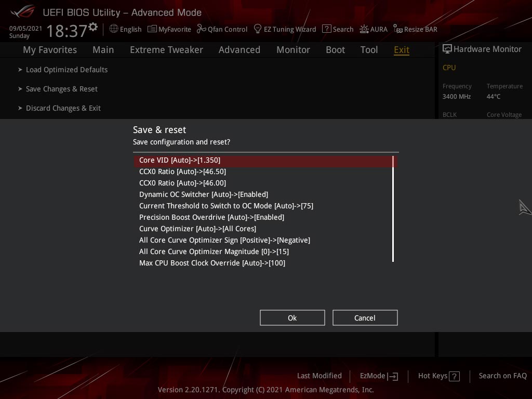This screenshot has height=399, width=532.
Task: Confirm save with Ok button
Action: pyautogui.click(x=292, y=318)
